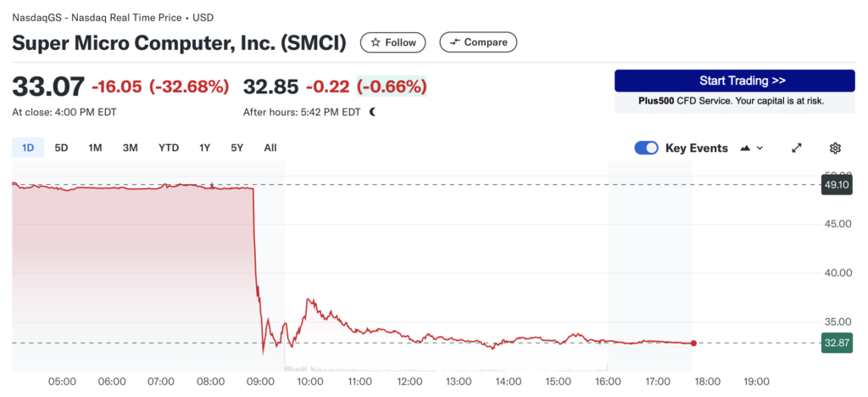Open chart settings gear icon

tap(835, 148)
